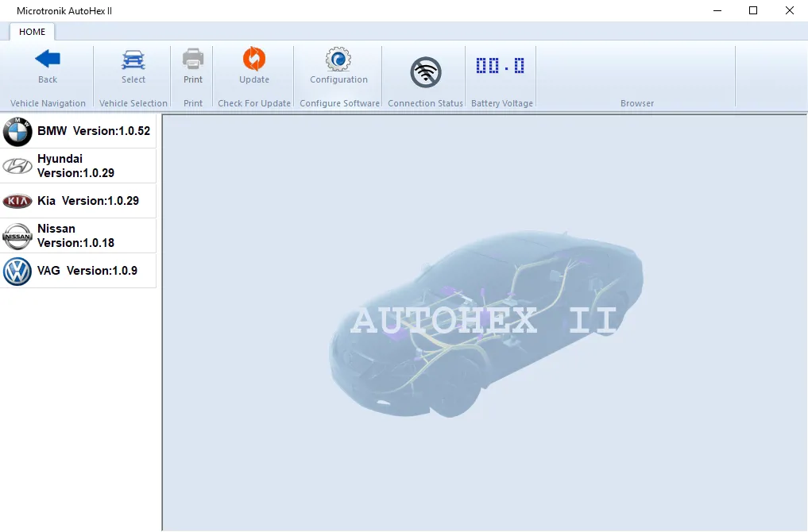Open the Configuration gear icon
Viewport: 808px width, 532px height.
[x=338, y=60]
